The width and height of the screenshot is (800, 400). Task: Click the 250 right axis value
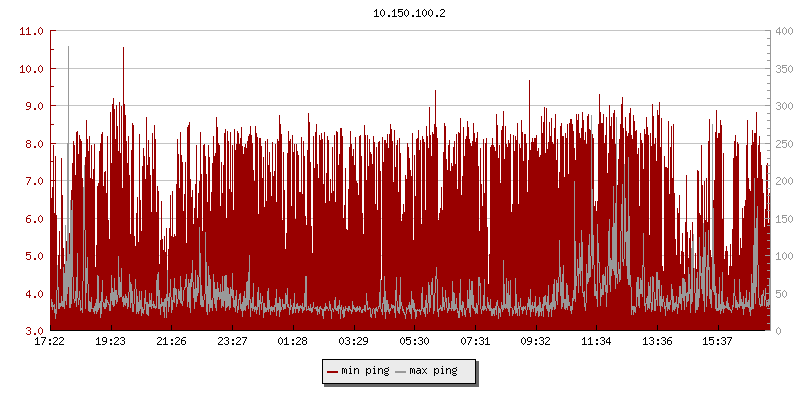[784, 144]
